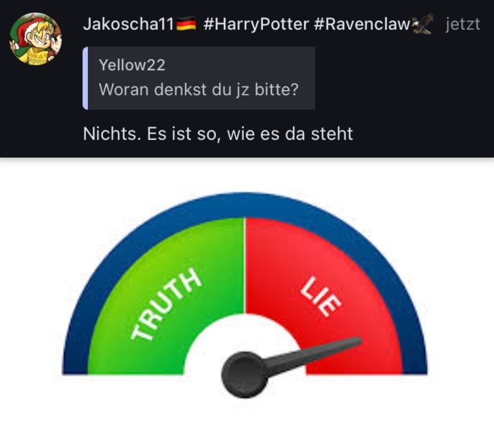Open the #HarryPotter hashtag
This screenshot has width=494, height=448.
pos(256,24)
